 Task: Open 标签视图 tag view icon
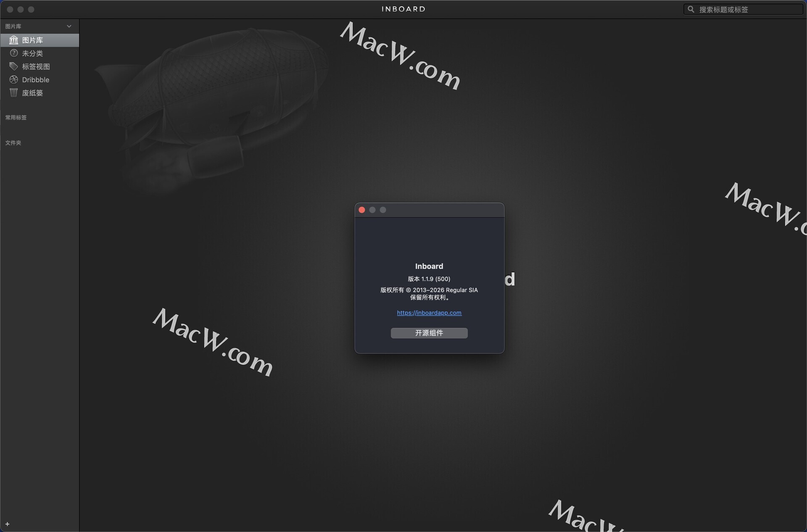click(x=13, y=66)
